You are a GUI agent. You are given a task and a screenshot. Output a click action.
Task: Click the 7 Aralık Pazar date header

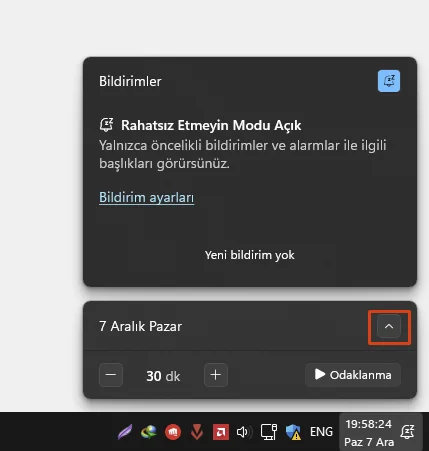[140, 326]
